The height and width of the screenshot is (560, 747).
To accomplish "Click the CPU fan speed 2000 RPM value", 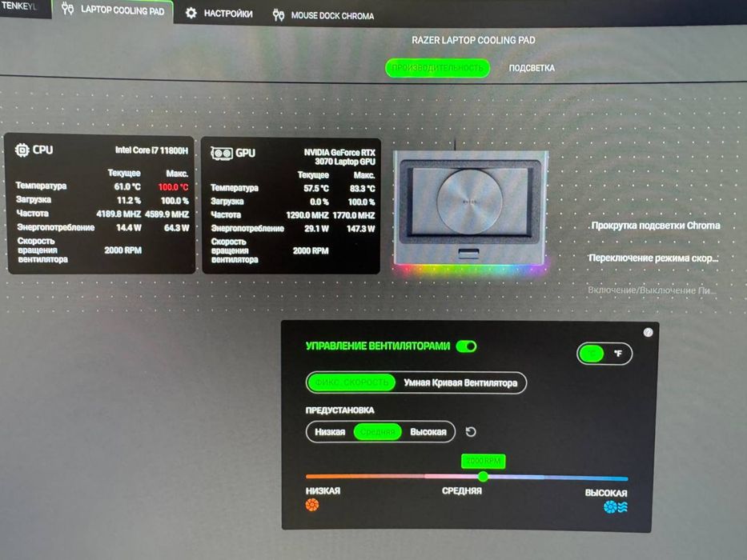I will 123,250.
